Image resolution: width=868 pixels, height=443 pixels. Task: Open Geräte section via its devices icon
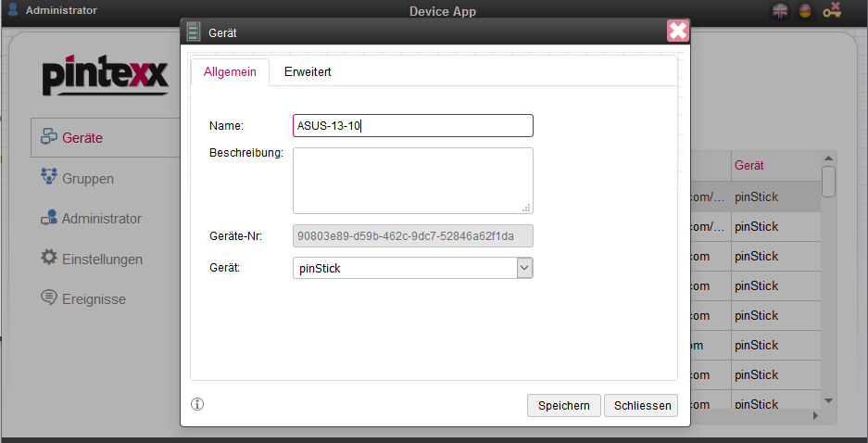(x=49, y=137)
